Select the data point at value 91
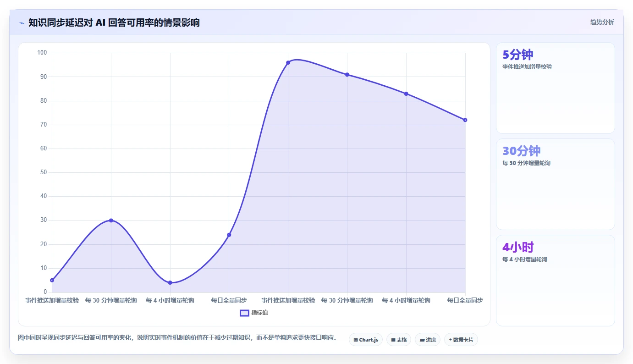The height and width of the screenshot is (364, 633). (347, 75)
